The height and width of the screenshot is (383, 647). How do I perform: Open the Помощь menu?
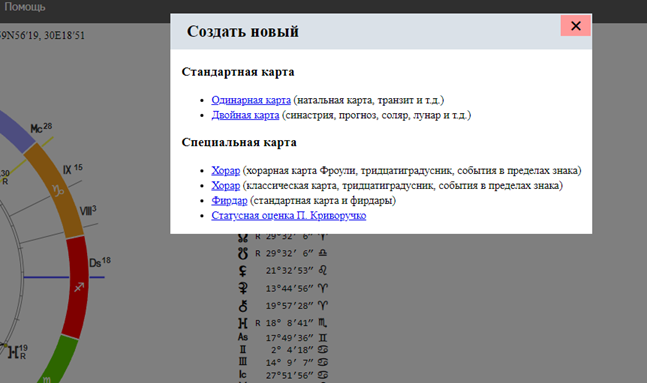tap(24, 7)
